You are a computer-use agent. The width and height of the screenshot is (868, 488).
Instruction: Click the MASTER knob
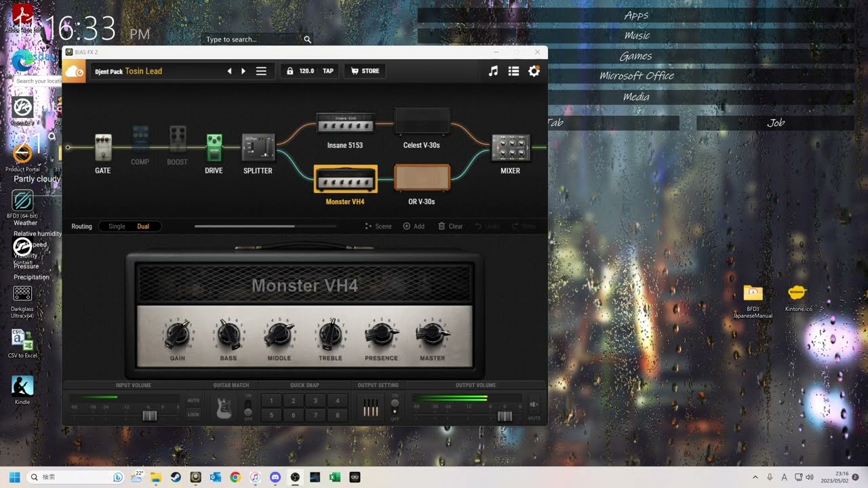(x=433, y=333)
